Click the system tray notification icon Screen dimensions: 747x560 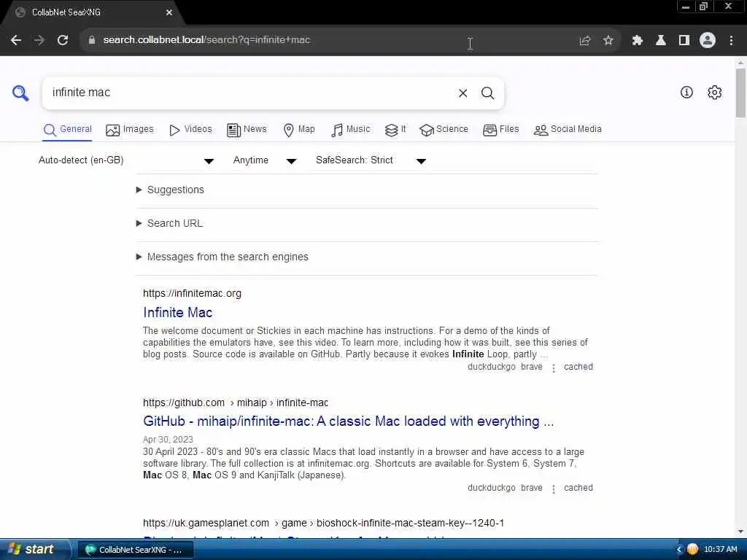pyautogui.click(x=693, y=550)
